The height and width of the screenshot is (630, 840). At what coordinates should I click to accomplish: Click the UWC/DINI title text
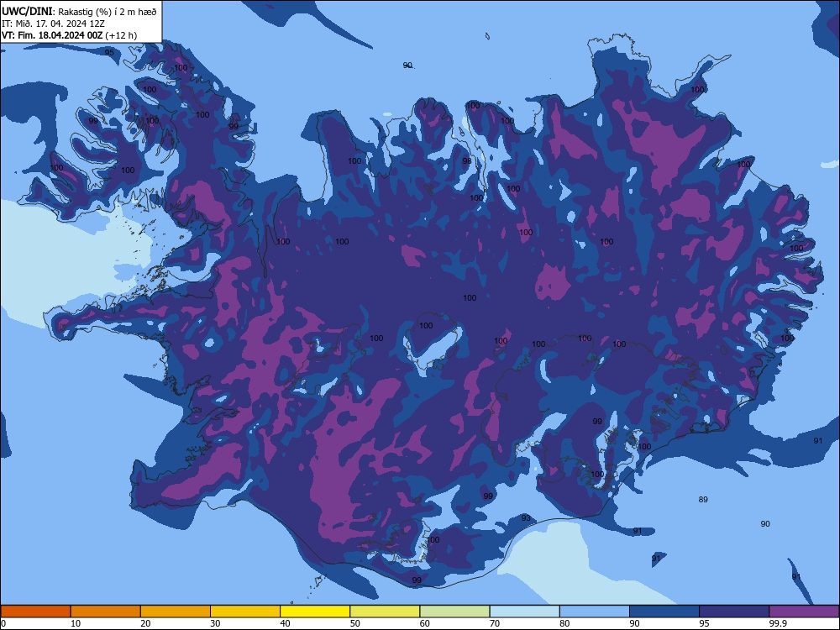[x=27, y=11]
